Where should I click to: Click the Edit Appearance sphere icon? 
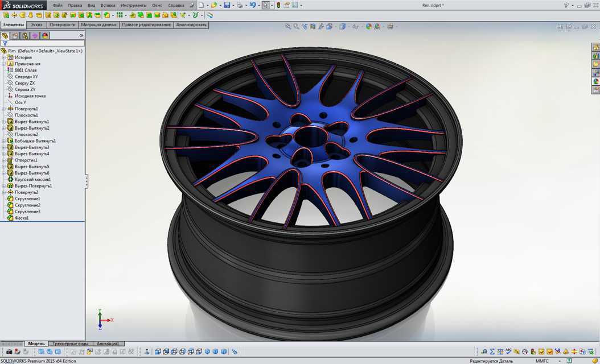tap(369, 26)
